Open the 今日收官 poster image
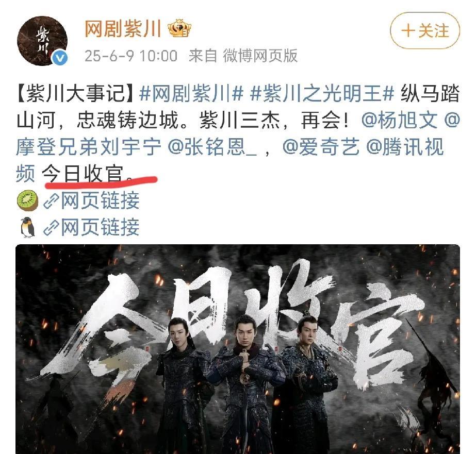This screenshot has width=476, height=454. click(238, 349)
